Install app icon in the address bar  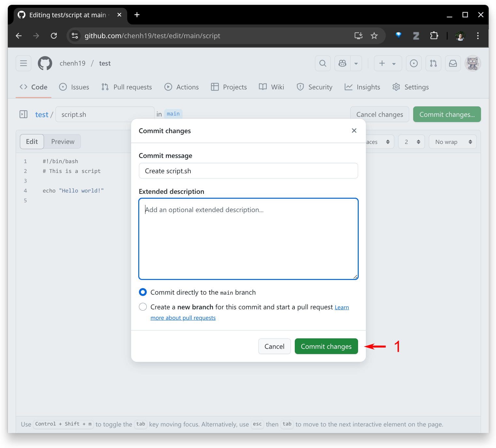pyautogui.click(x=358, y=36)
